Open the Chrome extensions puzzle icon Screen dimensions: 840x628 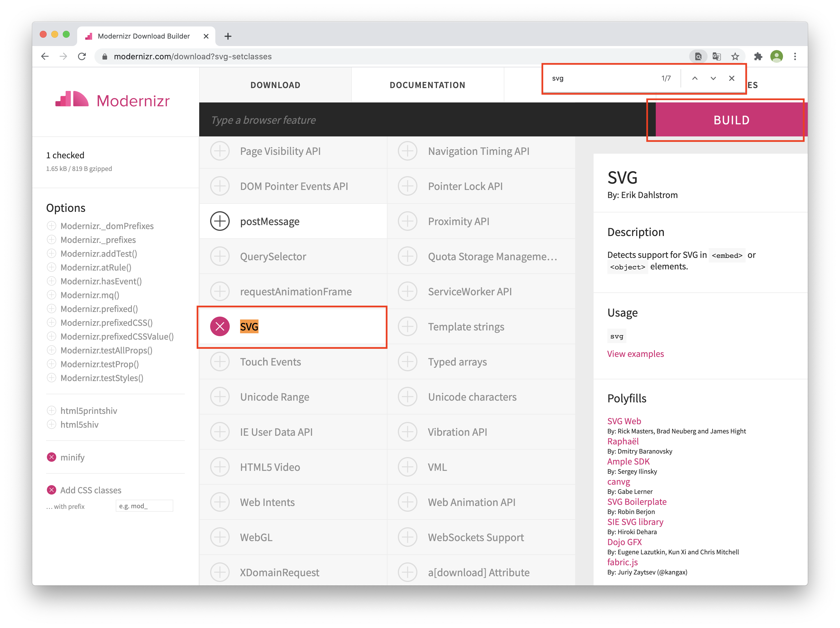tap(758, 57)
